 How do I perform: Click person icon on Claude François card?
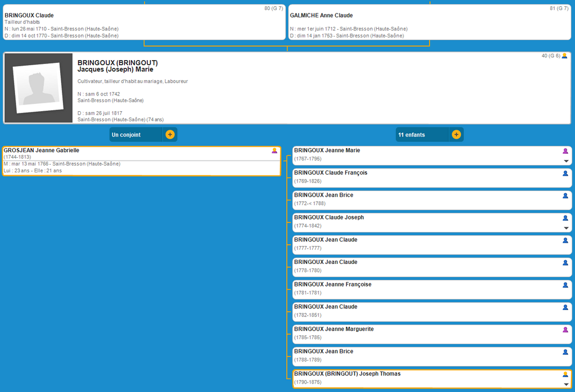pos(565,174)
